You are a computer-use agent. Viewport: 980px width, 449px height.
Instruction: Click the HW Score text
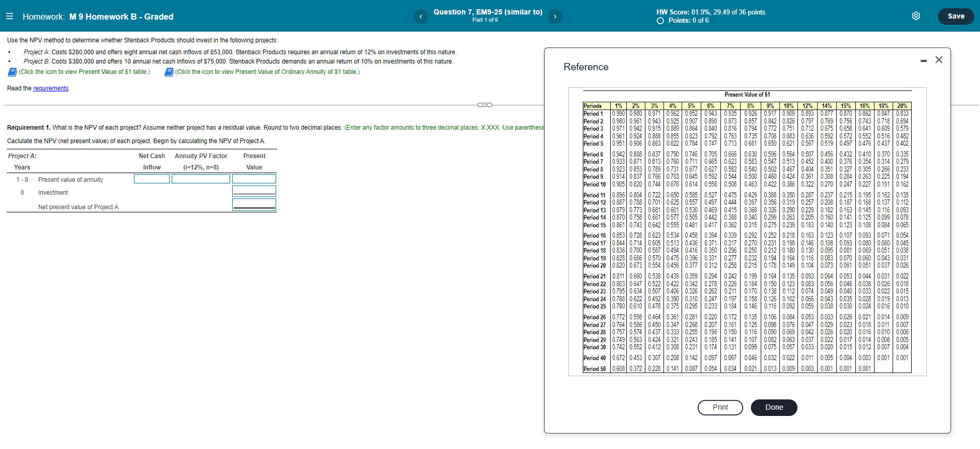(711, 12)
